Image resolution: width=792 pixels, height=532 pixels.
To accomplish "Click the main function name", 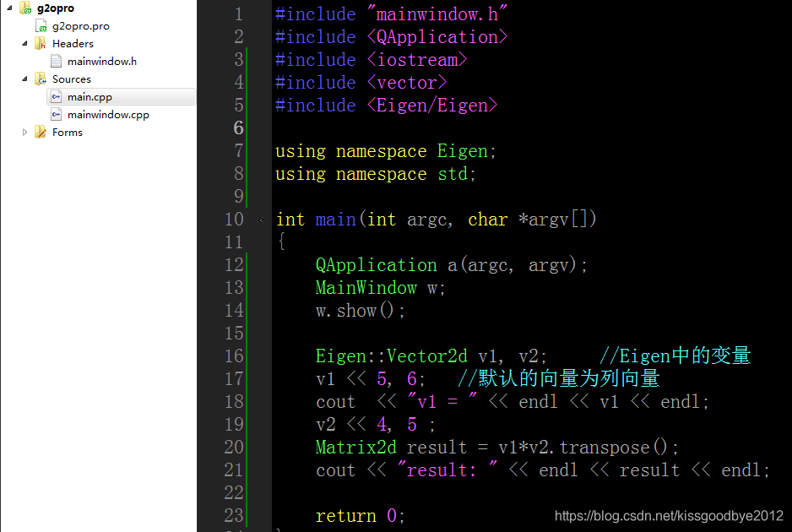I will (336, 220).
